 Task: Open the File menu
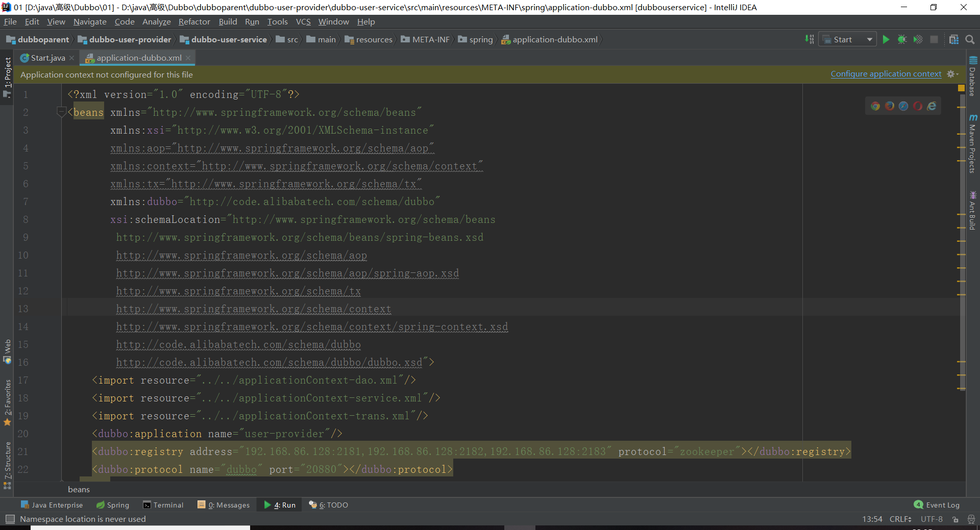coord(10,21)
